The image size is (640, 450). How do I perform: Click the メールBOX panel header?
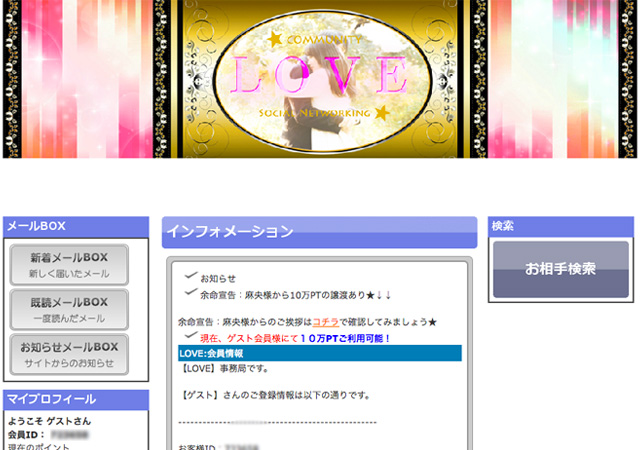coord(76,227)
